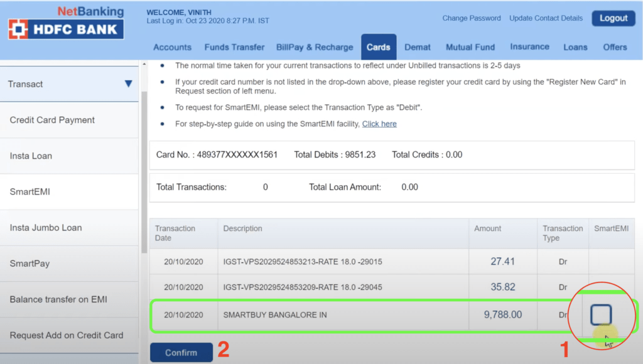Follow the SmartEMI guide 'Click here' link
This screenshot has height=364, width=643.
coord(379,124)
